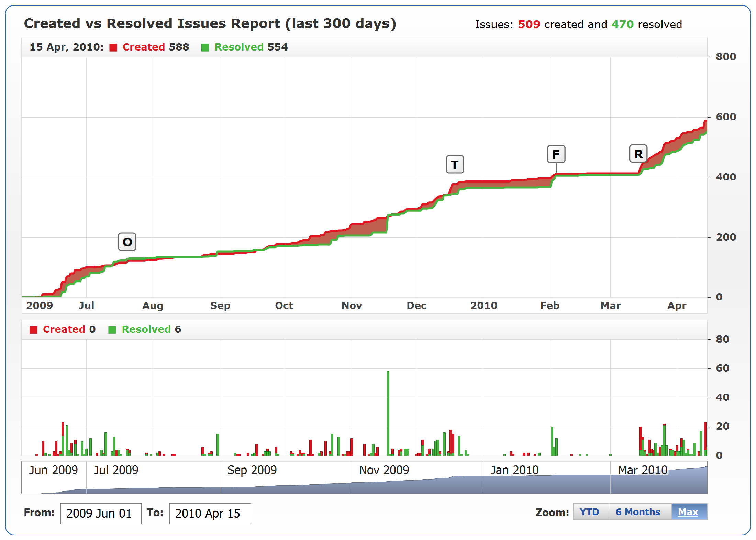Click green Resolved square in lower chart legend
756x540 pixels.
[x=112, y=330]
